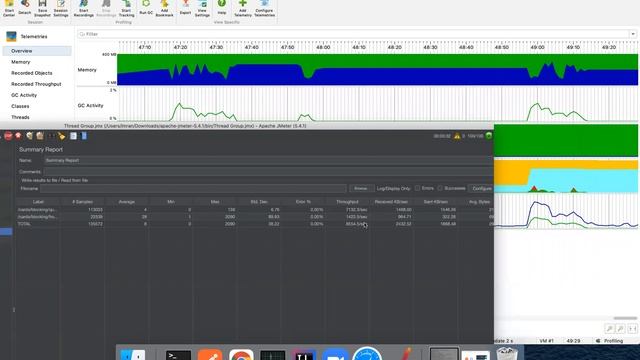Open Zoom from the Dock
Image resolution: width=640 pixels, height=360 pixels.
click(335, 355)
